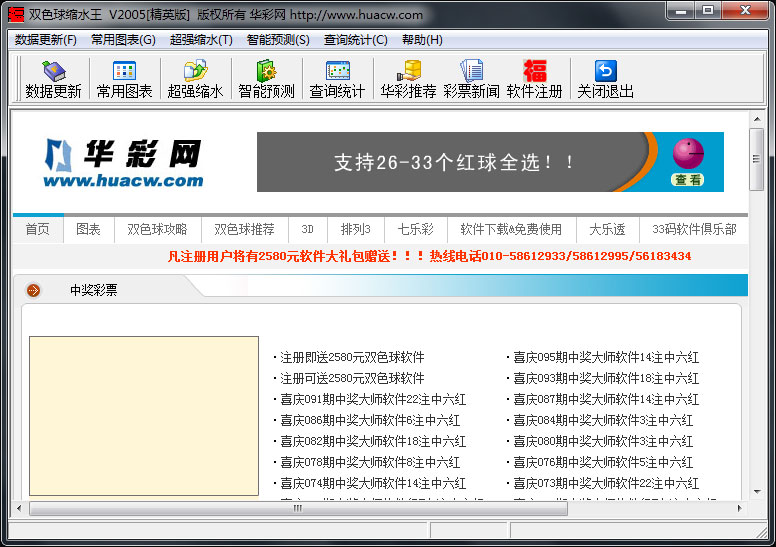Click the 查看 button in banner
The height and width of the screenshot is (547, 776).
tap(688, 180)
